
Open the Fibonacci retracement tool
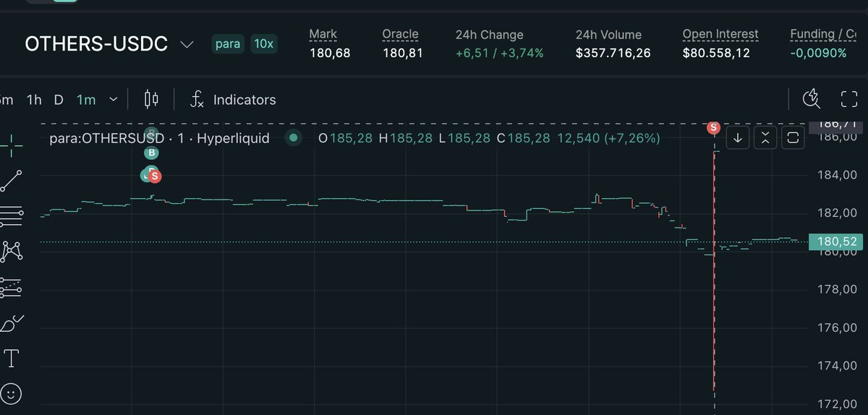(x=12, y=215)
